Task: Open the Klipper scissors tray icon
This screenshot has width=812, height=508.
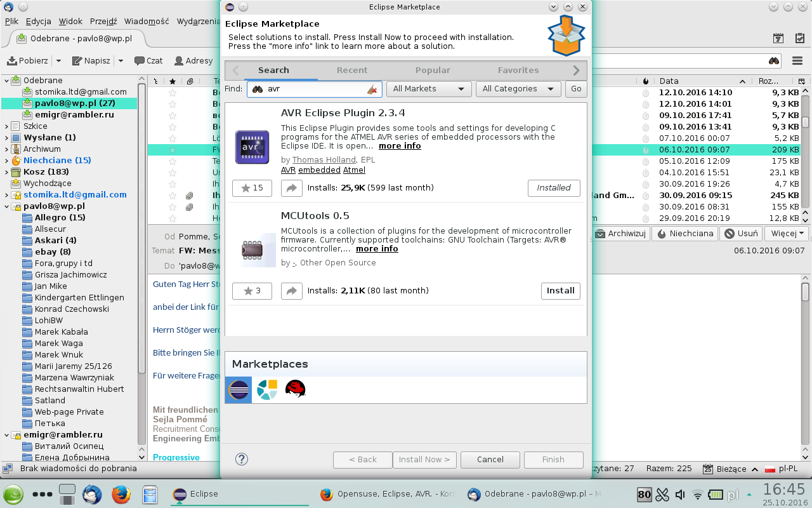Action: [x=662, y=495]
